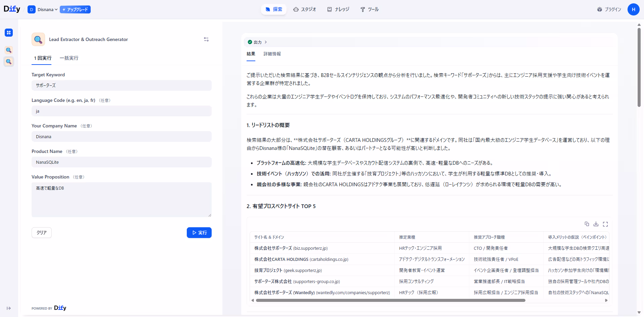Expand the table to fullscreen
Screen dimensions: 644x317
605,224
